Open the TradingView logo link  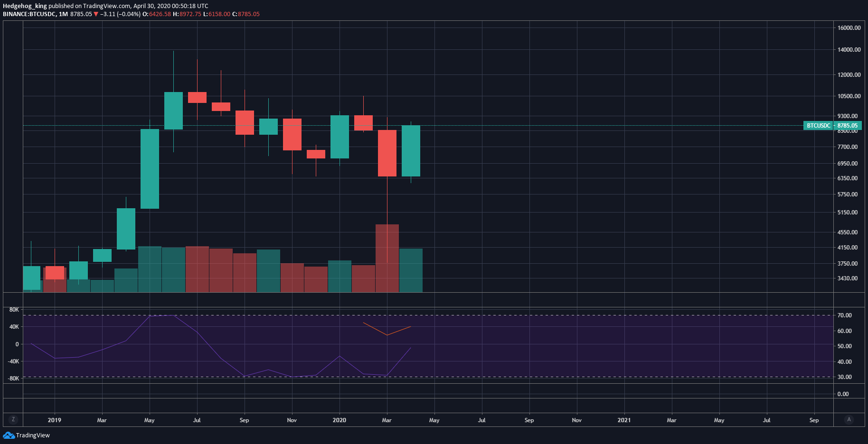point(27,435)
